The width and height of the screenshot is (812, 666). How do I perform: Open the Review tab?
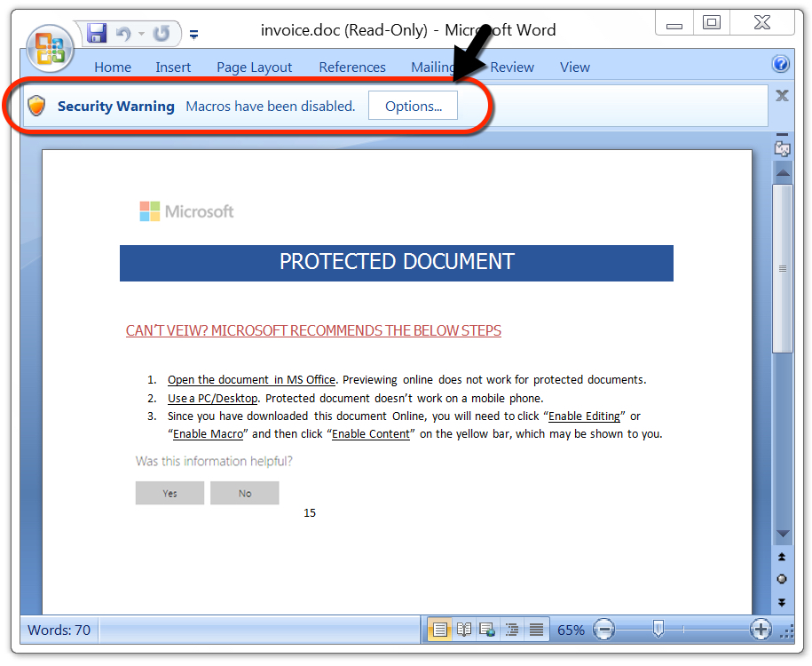pyautogui.click(x=512, y=67)
